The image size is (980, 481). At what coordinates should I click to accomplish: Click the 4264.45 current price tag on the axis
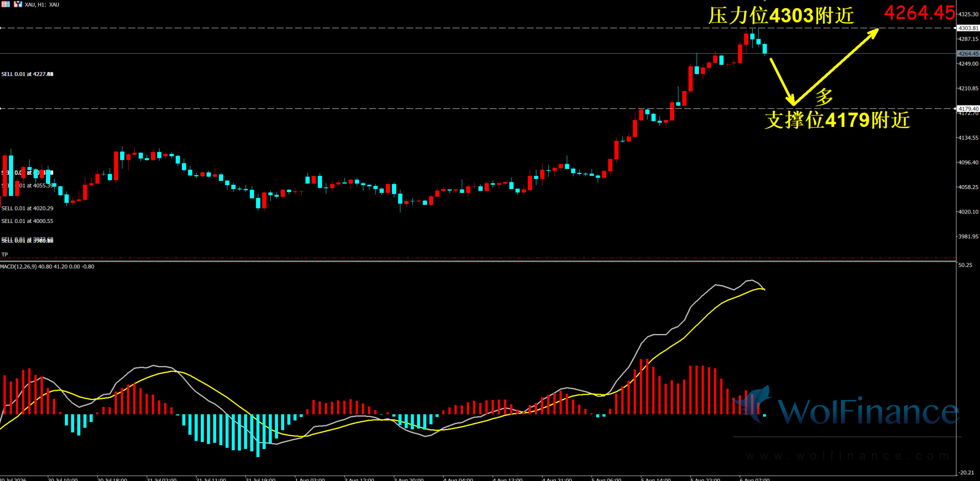coord(968,54)
